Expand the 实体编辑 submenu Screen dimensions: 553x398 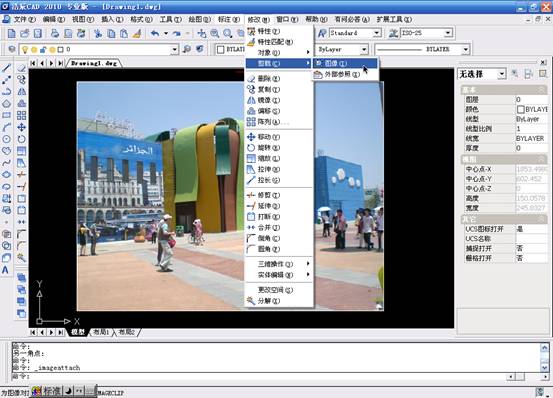(x=279, y=275)
